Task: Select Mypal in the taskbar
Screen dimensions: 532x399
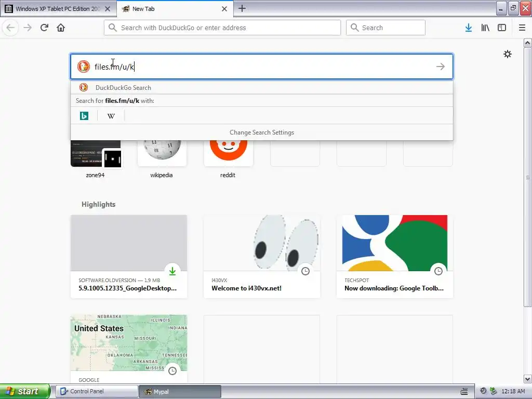Action: pos(180,392)
